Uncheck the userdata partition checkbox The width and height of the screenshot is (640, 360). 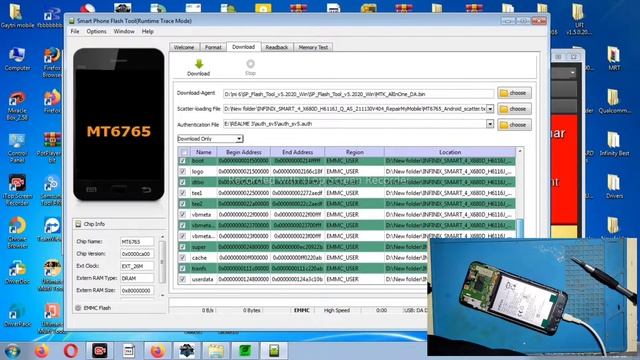pyautogui.click(x=183, y=279)
